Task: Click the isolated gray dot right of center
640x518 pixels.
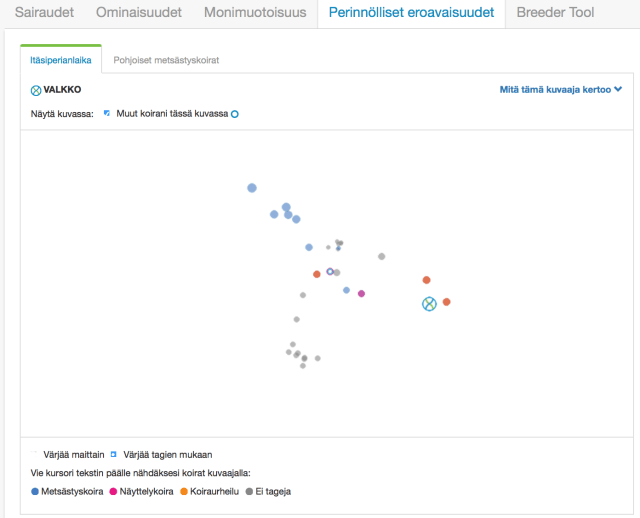Action: pos(381,256)
